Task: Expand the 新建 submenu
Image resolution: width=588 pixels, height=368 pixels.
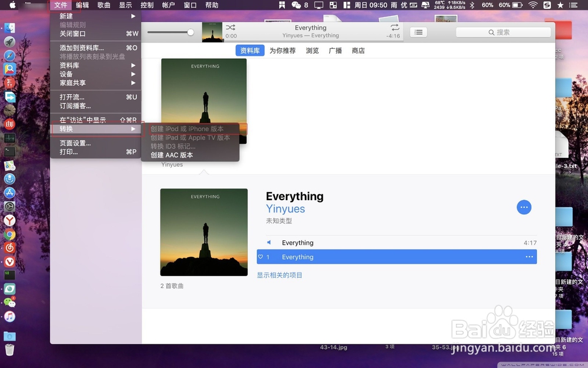Action: (96, 16)
